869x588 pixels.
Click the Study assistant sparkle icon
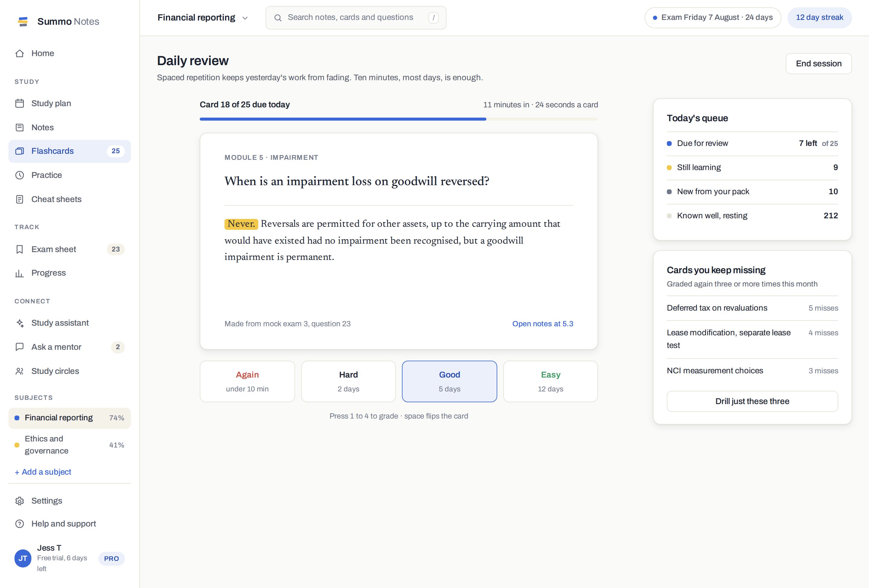pyautogui.click(x=20, y=323)
